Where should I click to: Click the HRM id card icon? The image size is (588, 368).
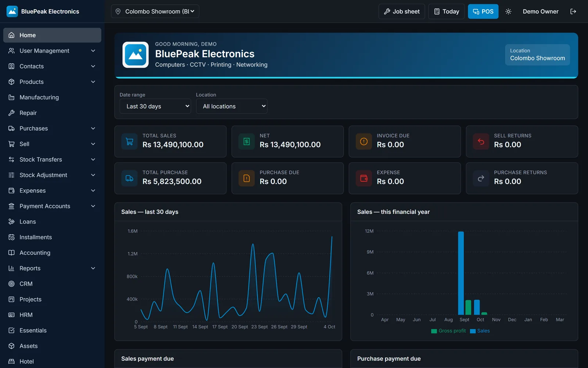click(11, 315)
